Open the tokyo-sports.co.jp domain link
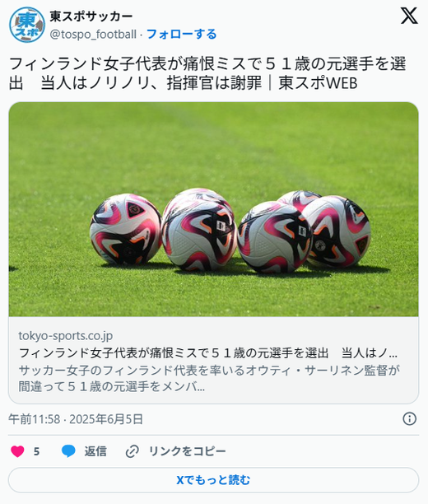 click(66, 335)
